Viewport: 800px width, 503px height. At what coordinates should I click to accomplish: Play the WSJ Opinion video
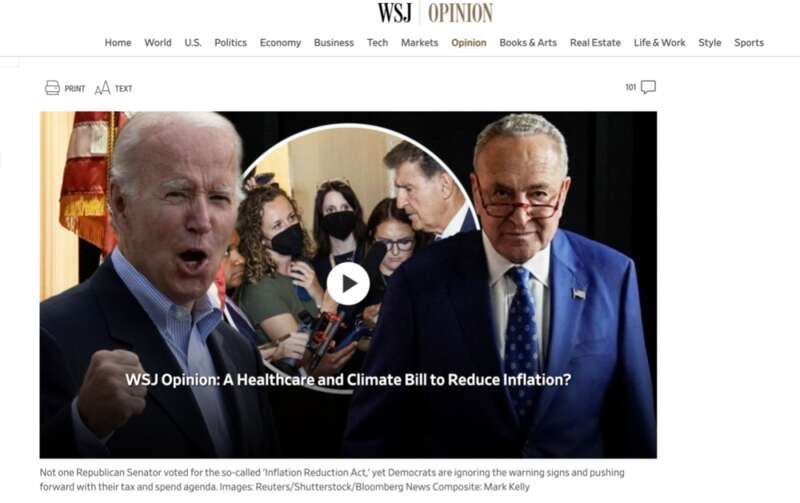348,284
